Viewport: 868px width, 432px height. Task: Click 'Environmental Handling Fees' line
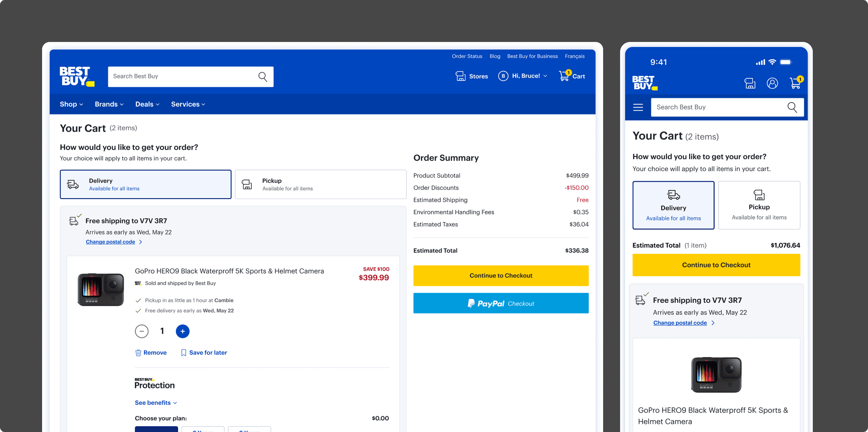[x=501, y=212]
